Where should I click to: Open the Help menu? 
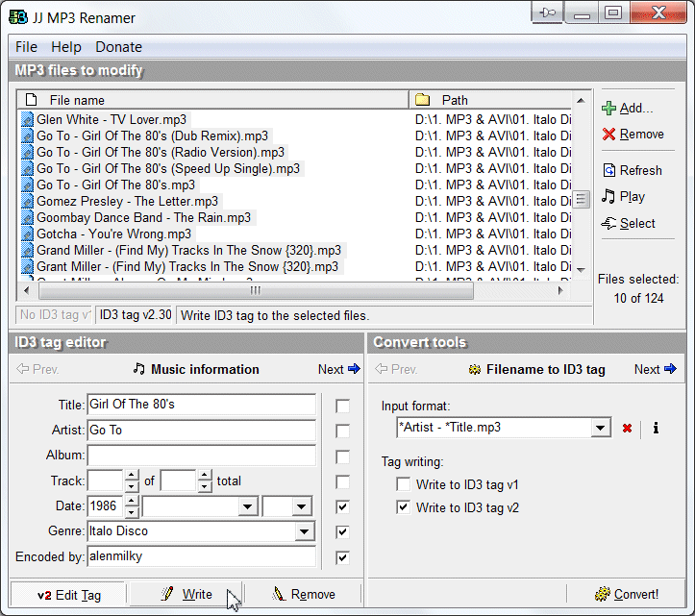[x=66, y=47]
